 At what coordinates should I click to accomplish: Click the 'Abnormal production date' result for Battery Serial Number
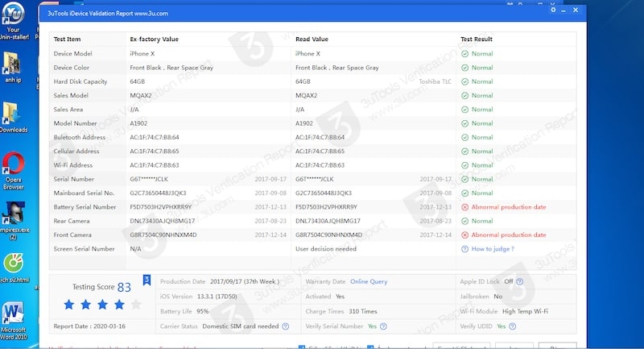pos(509,207)
